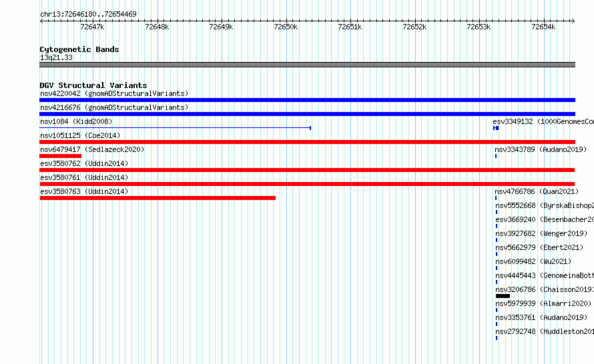Select the blue bar under nsv4220042
This screenshot has width=594, height=364.
pos(307,100)
